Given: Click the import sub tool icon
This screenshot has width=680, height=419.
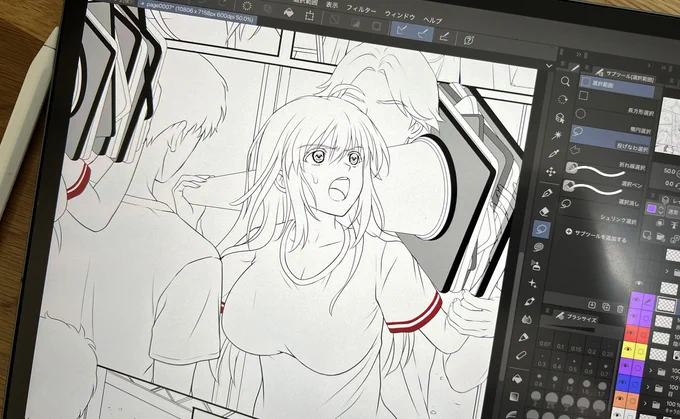Looking at the screenshot, I should point(593,305).
